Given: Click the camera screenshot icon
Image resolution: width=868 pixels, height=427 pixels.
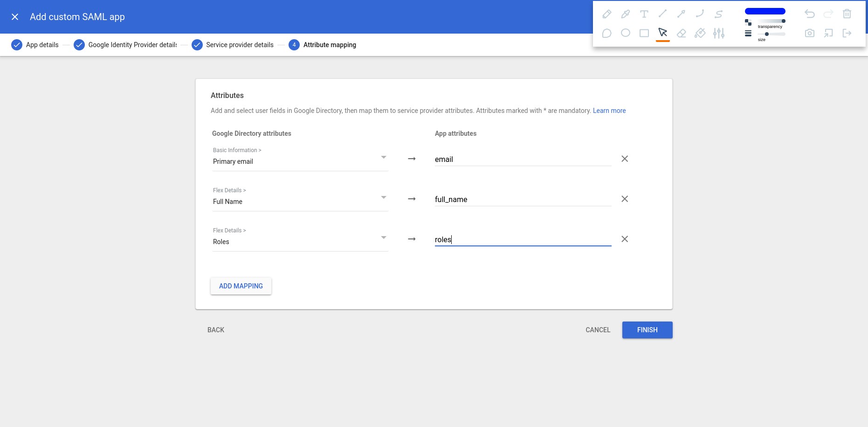Looking at the screenshot, I should point(810,33).
